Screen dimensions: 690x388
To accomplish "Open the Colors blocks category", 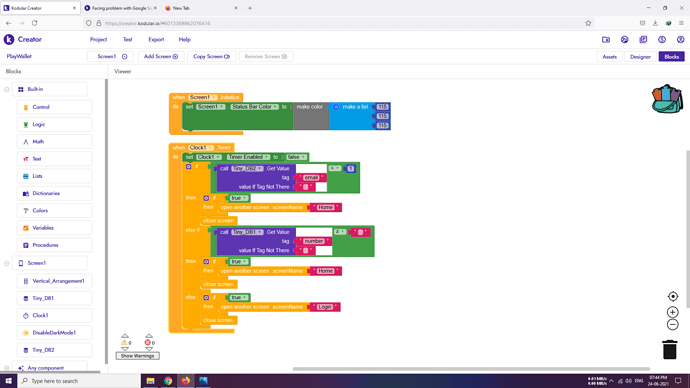I will tap(55, 211).
